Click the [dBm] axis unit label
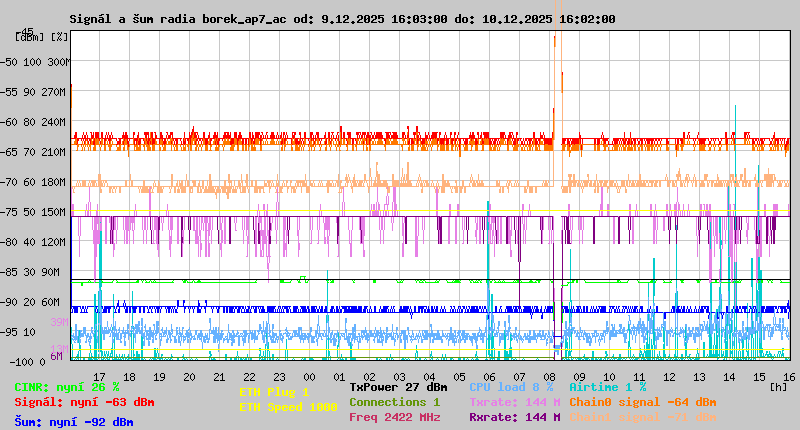 click(x=29, y=37)
